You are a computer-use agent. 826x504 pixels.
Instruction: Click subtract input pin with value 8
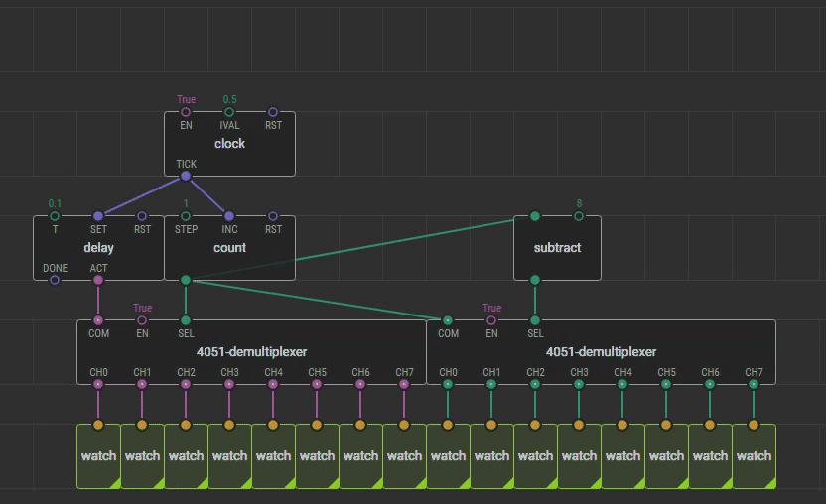(579, 216)
